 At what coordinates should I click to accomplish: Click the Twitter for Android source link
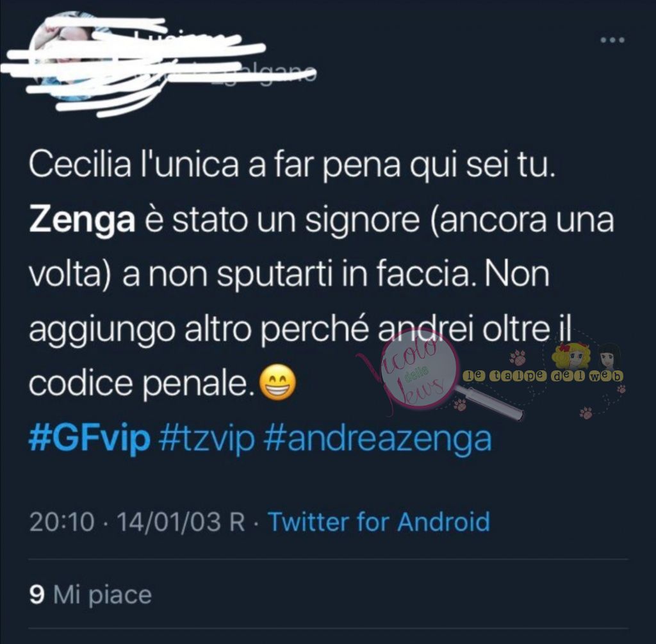379,522
